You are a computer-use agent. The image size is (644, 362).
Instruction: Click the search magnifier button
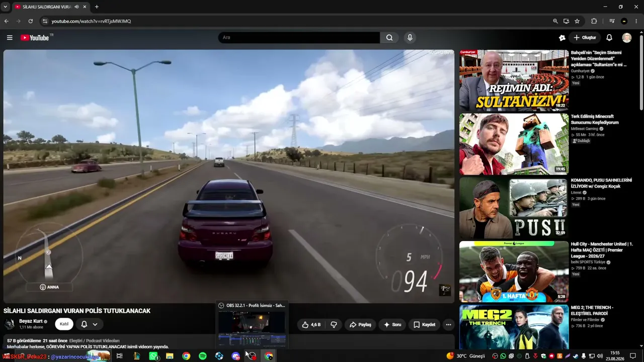[x=389, y=38]
